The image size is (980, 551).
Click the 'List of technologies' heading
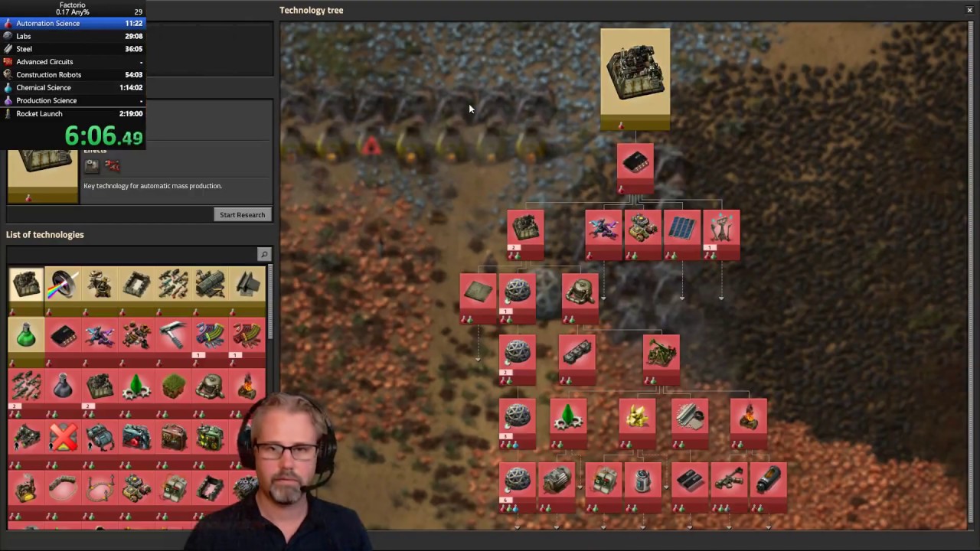(45, 235)
